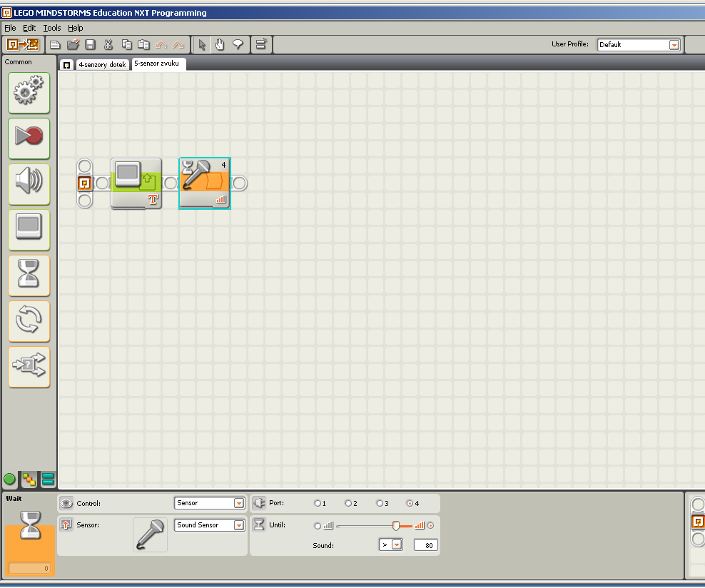This screenshot has height=588, width=705.
Task: Select port 3 radio button
Action: coord(380,504)
